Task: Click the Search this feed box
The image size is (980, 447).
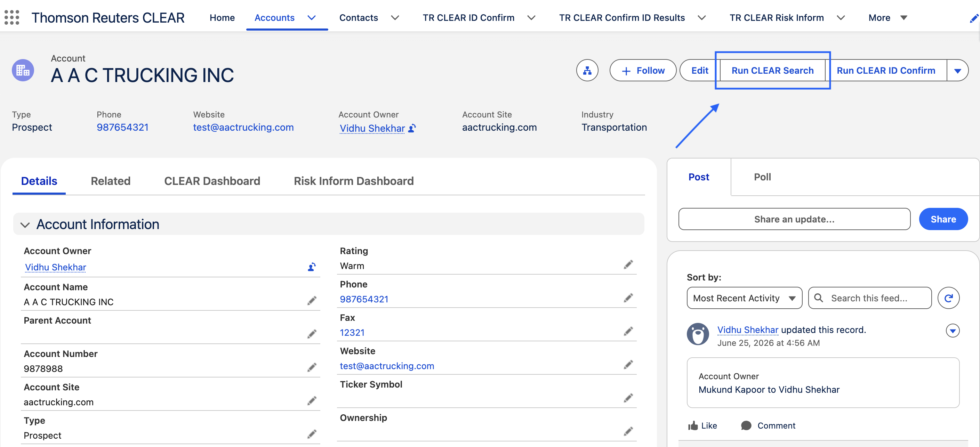Action: coord(870,298)
